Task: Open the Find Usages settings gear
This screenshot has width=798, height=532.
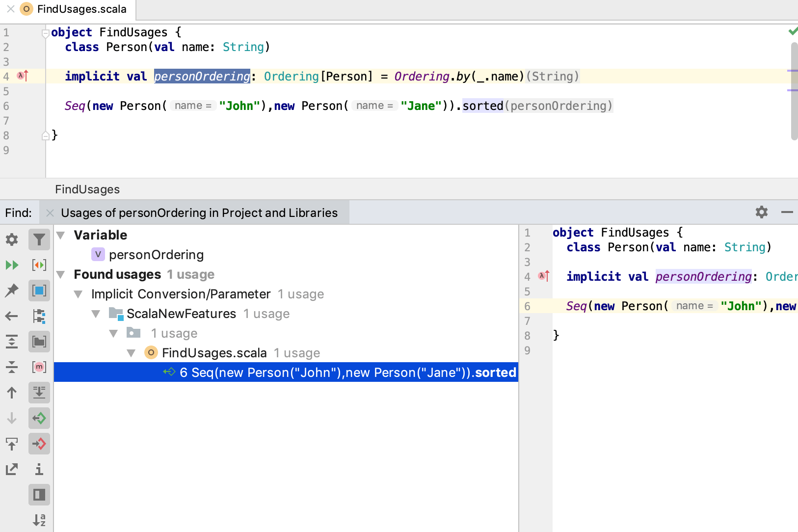Action: pos(12,239)
